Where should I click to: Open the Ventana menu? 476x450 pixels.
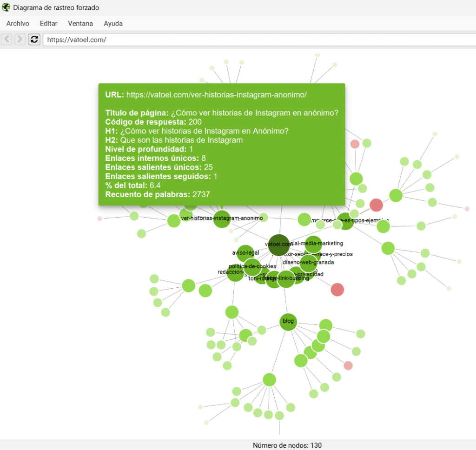tap(80, 23)
